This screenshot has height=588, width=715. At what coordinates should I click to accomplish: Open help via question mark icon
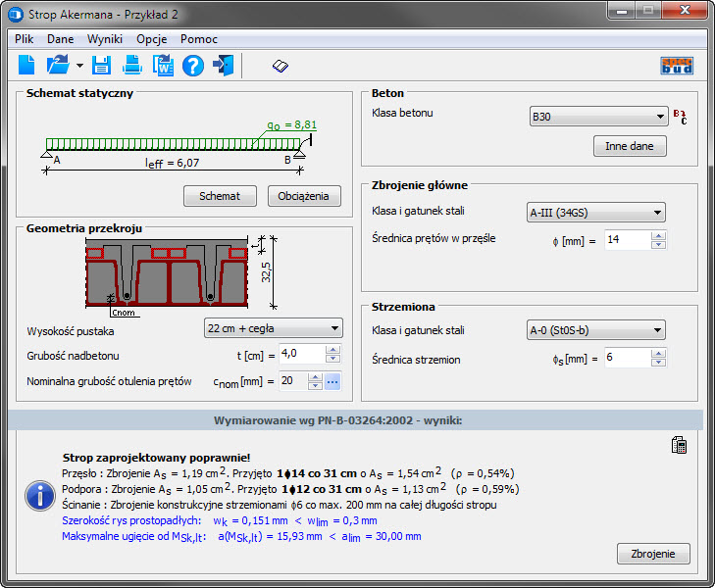[x=193, y=67]
